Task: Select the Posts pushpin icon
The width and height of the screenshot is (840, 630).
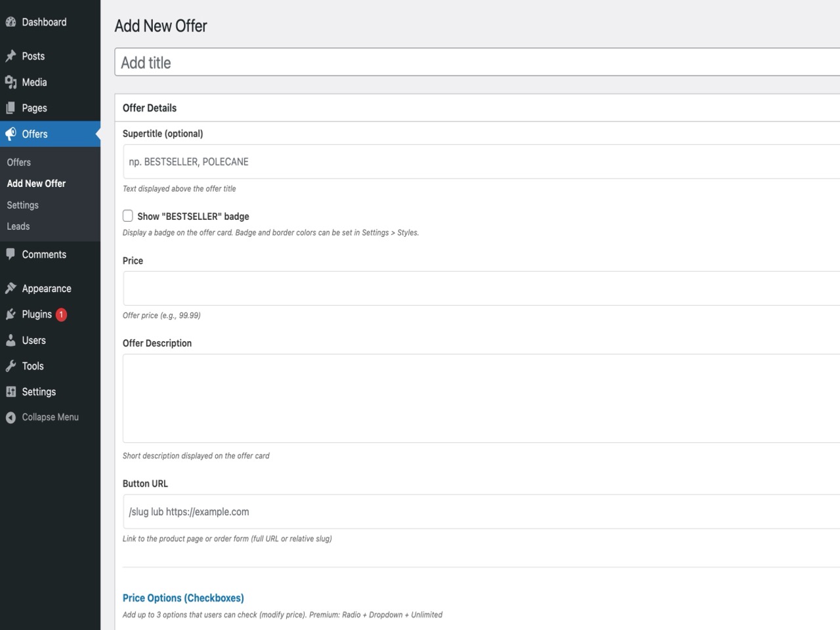Action: pos(10,56)
